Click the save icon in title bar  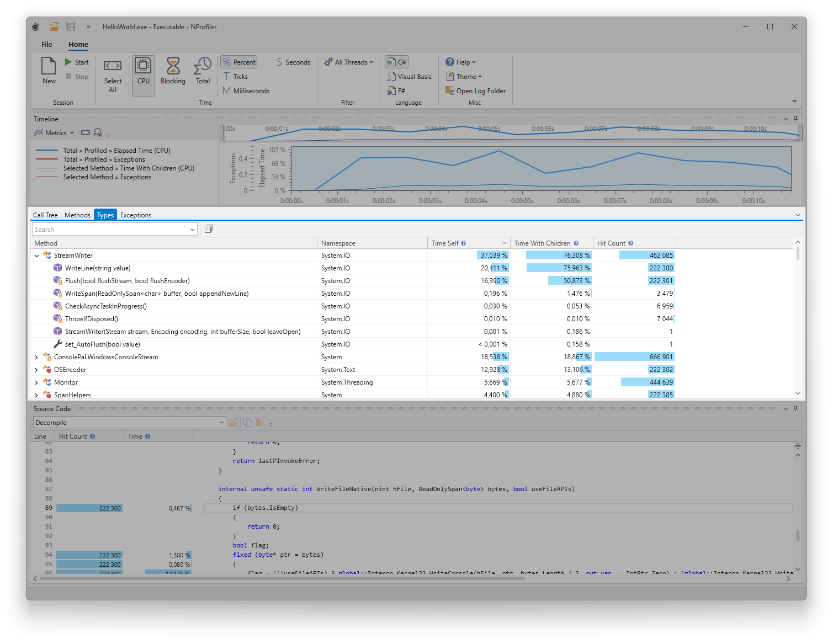coord(71,26)
